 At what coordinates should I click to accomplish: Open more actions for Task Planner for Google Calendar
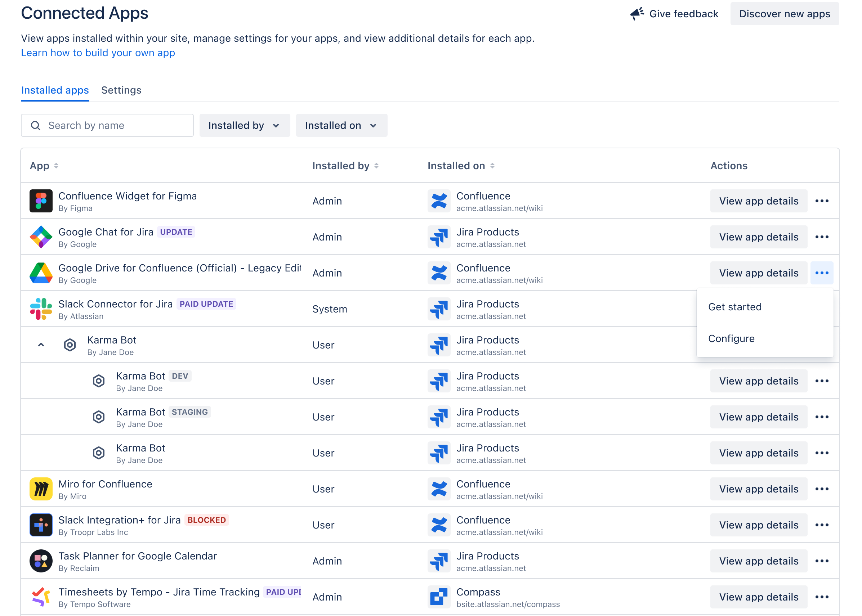822,561
